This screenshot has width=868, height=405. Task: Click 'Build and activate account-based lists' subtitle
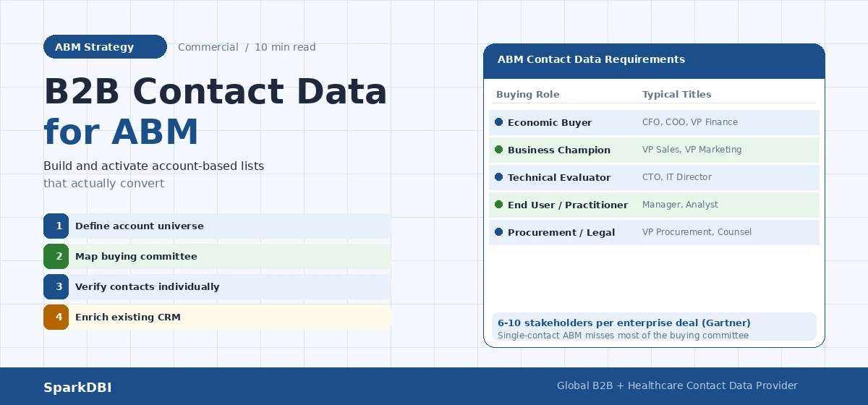(153, 166)
